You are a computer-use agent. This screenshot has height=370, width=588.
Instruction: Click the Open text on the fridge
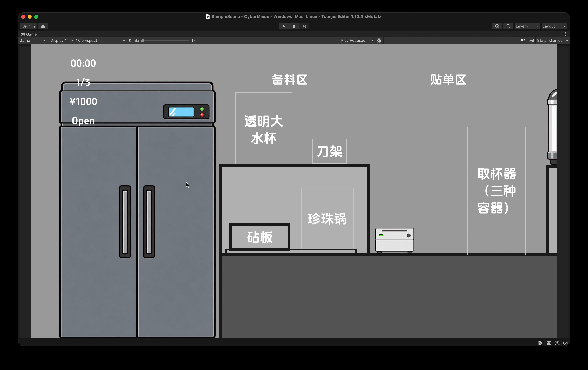[83, 121]
